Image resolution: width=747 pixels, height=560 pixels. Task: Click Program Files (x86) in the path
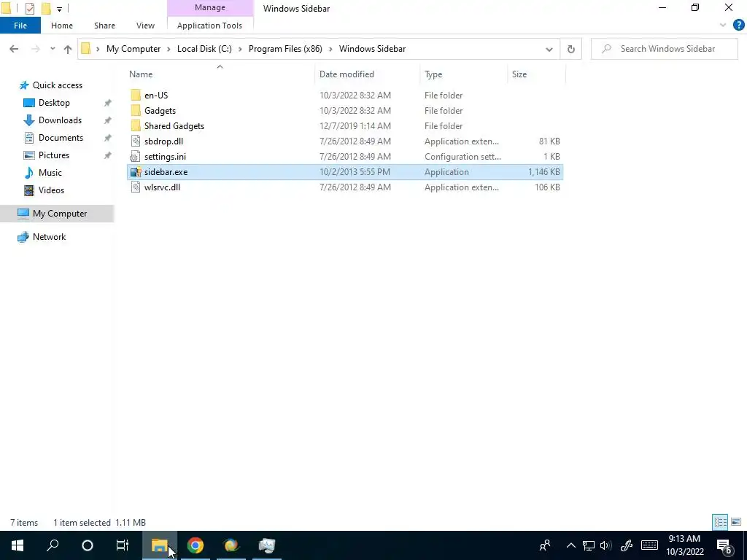point(285,49)
